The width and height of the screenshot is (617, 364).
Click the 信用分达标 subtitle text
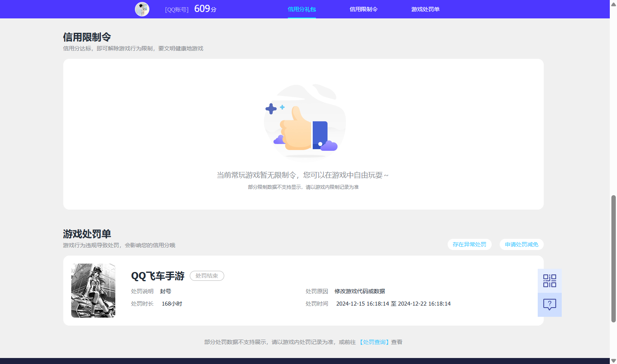(x=133, y=48)
